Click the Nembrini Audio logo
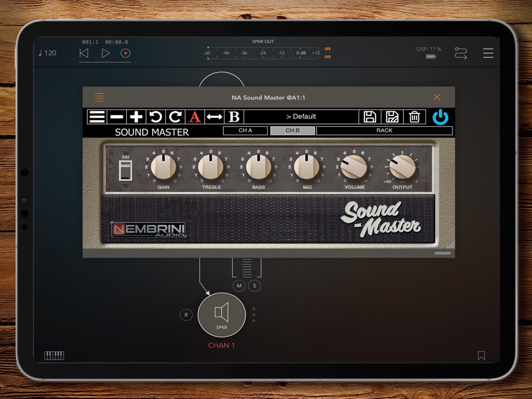The width and height of the screenshot is (532, 399). 148,230
